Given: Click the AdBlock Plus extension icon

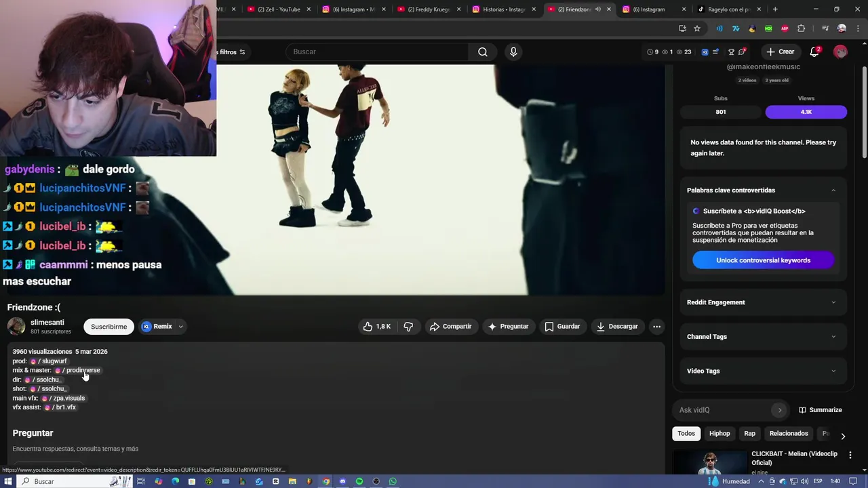Looking at the screenshot, I should click(785, 28).
